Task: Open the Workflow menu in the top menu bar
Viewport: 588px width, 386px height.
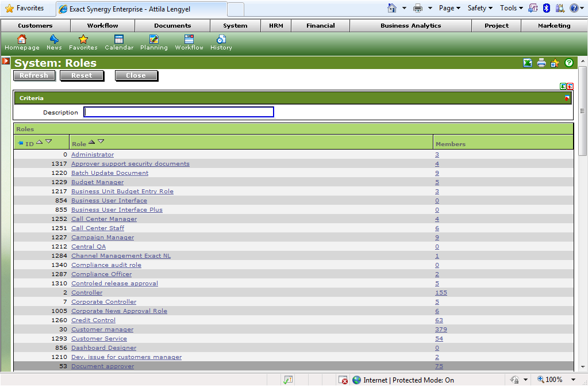Action: pos(102,25)
